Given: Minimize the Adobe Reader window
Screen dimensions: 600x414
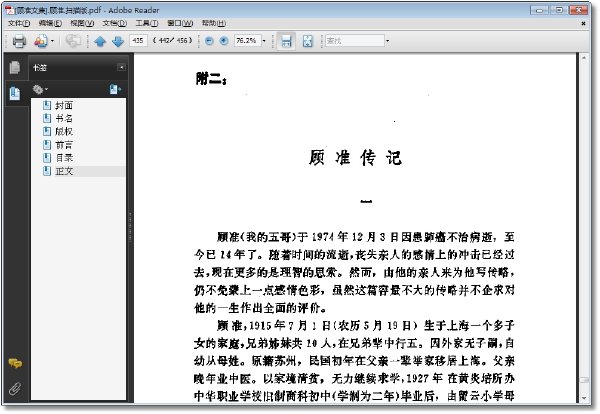Looking at the screenshot, I should [540, 10].
